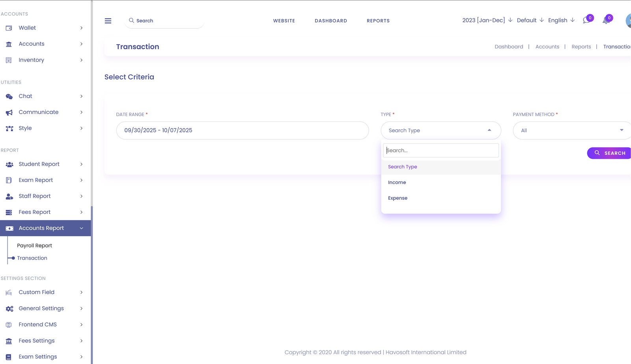Click the Student Report group icon
The image size is (631, 364).
pyautogui.click(x=9, y=164)
